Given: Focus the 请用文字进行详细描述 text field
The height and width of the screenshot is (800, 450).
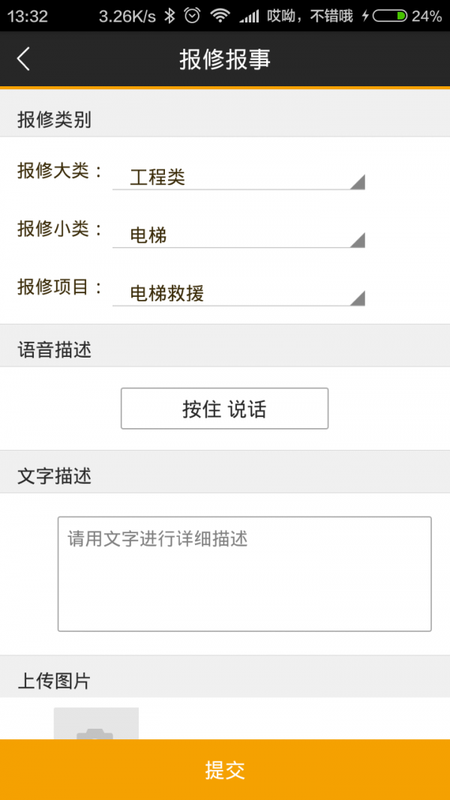Looking at the screenshot, I should (244, 574).
